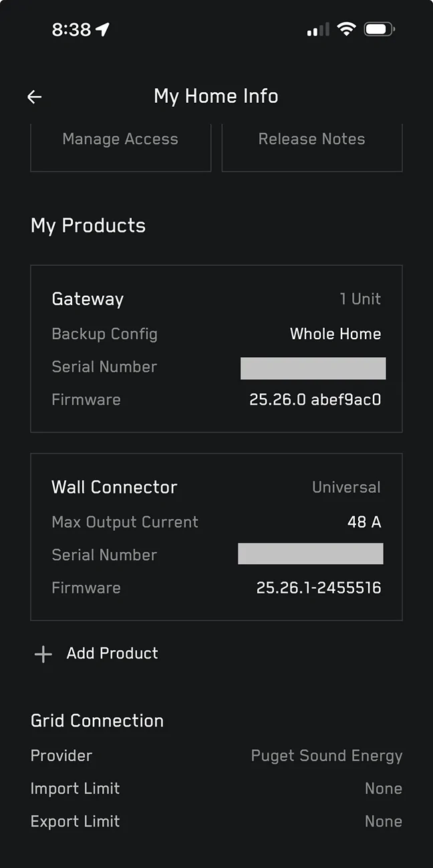Screen dimensions: 433x868
Task: Select the Backup Config Whole Home value
Action: 335,334
